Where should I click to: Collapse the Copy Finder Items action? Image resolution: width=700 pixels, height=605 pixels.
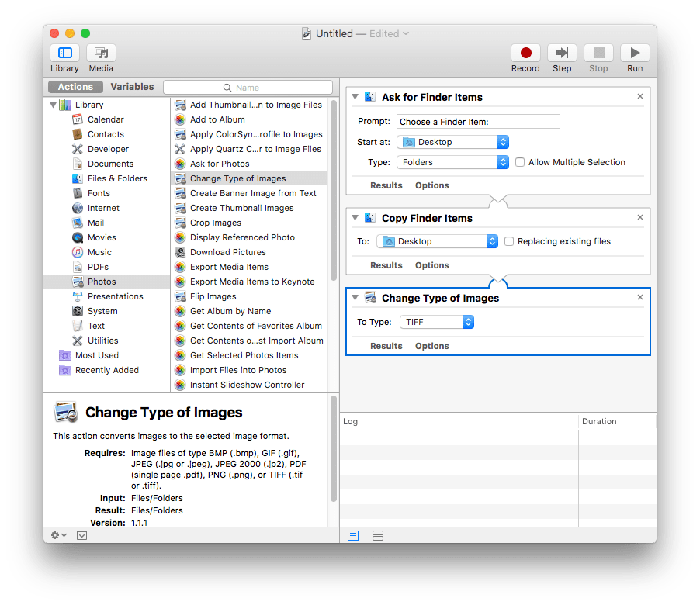[x=355, y=218]
